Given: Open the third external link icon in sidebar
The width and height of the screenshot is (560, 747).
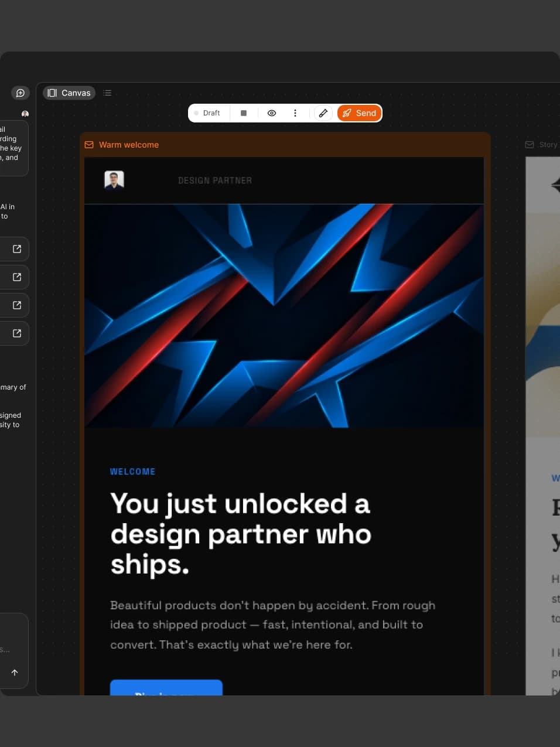Looking at the screenshot, I should [x=17, y=305].
